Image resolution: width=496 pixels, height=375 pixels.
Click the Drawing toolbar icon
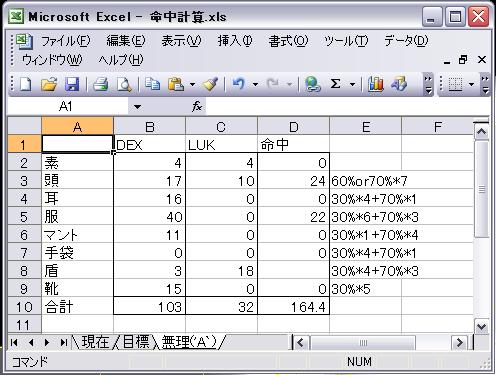[399, 84]
